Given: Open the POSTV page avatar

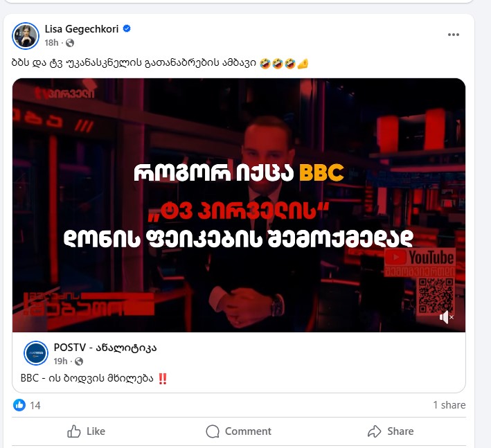Looking at the screenshot, I should click(36, 353).
